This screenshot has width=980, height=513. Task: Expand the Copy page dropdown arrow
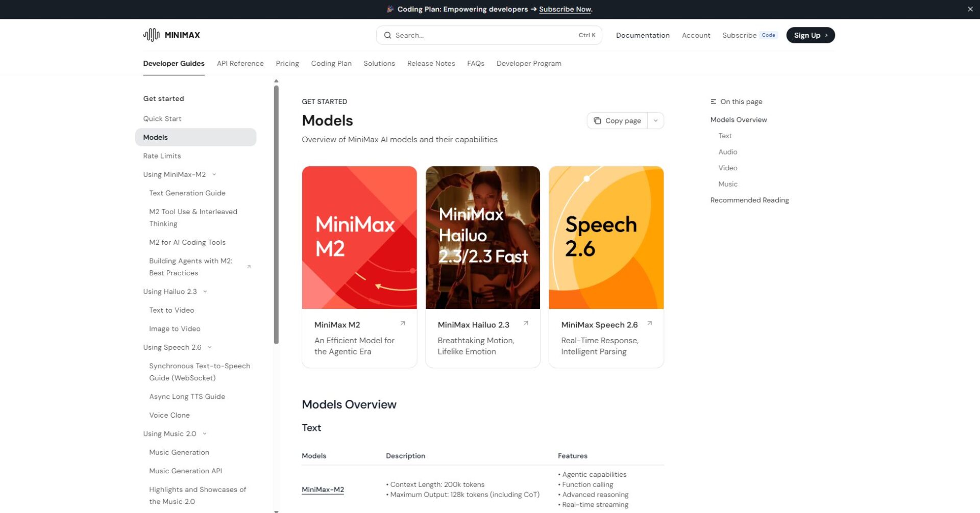click(655, 121)
